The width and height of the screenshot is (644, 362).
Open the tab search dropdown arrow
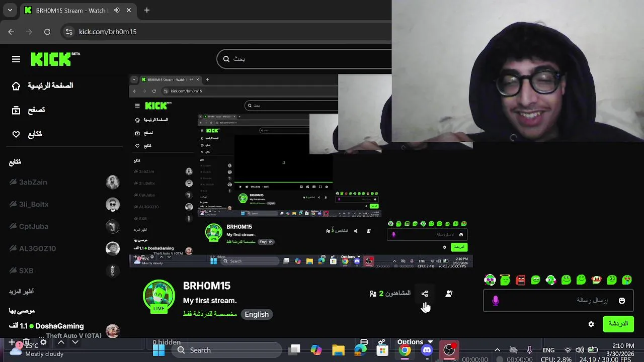[x=10, y=10]
